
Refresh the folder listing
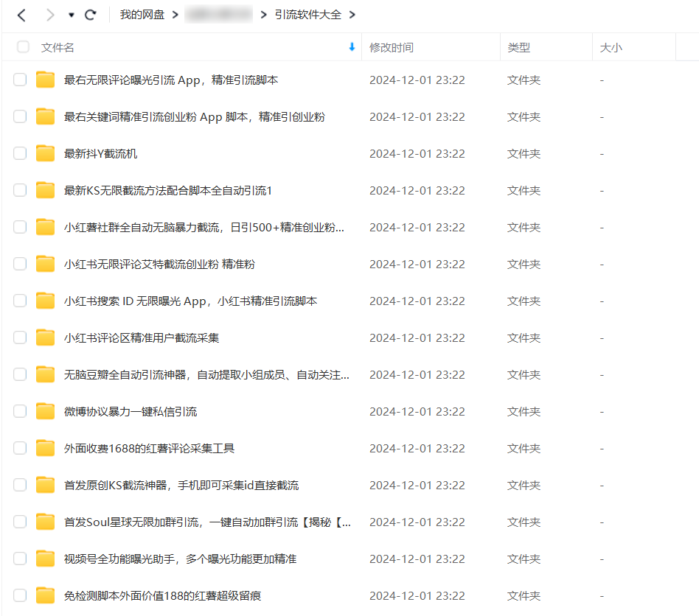(91, 15)
